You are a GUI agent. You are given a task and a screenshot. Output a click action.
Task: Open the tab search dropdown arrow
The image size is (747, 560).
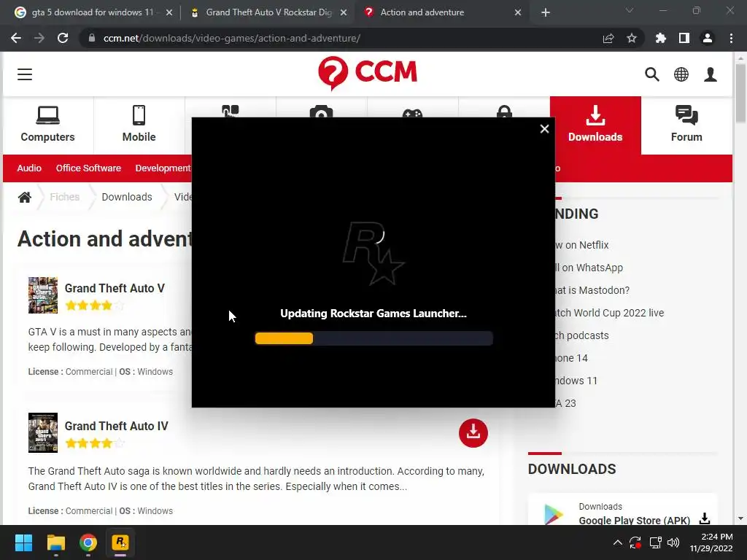point(630,10)
